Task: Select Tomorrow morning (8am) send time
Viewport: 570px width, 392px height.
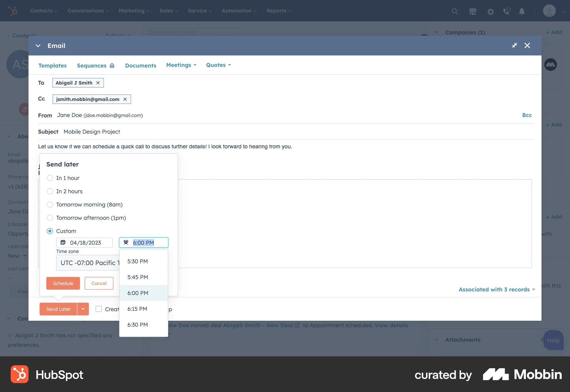Action: 50,204
